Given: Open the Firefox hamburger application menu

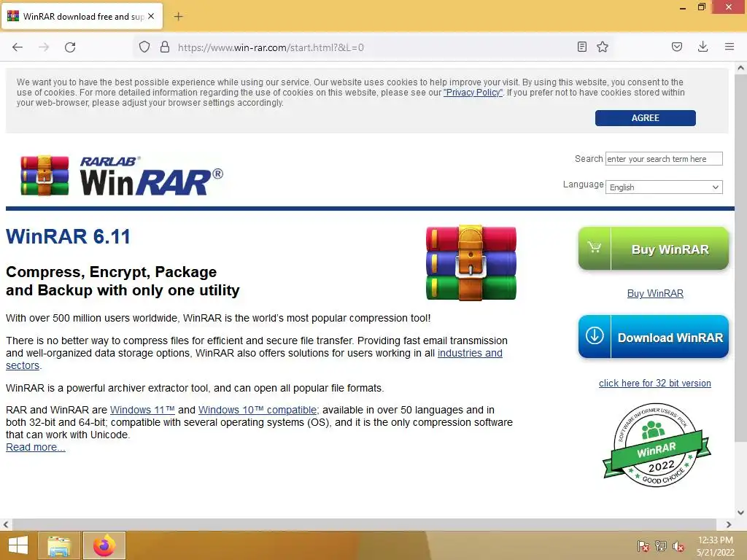Looking at the screenshot, I should pyautogui.click(x=729, y=47).
